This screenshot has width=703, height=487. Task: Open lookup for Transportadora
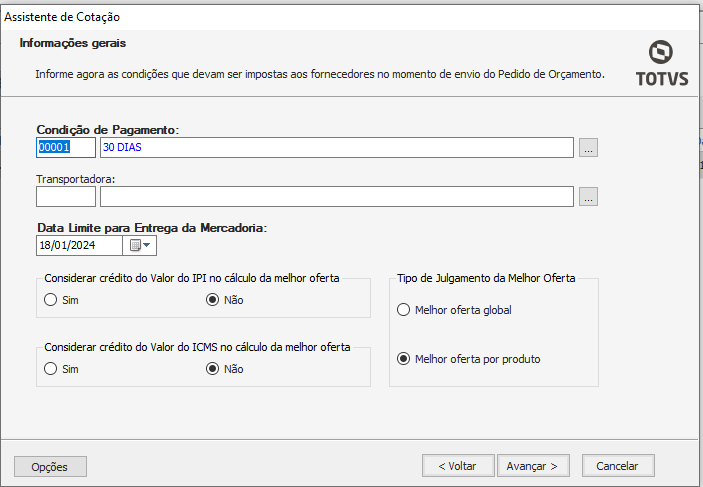(x=588, y=197)
